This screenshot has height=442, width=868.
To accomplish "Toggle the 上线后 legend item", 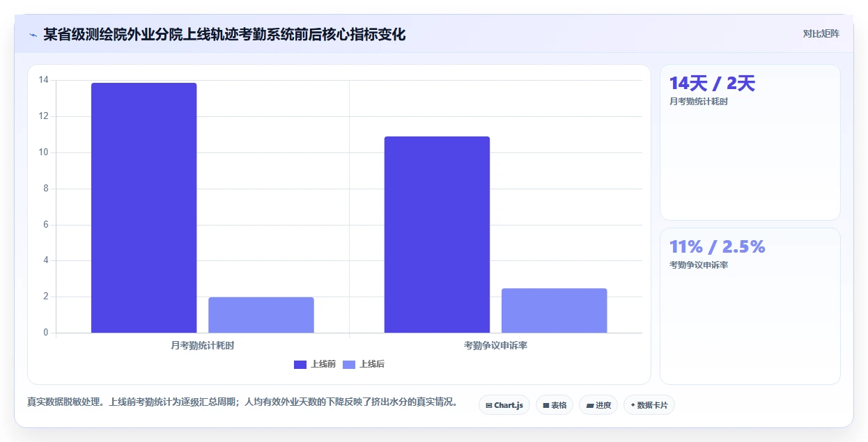I will tap(364, 364).
